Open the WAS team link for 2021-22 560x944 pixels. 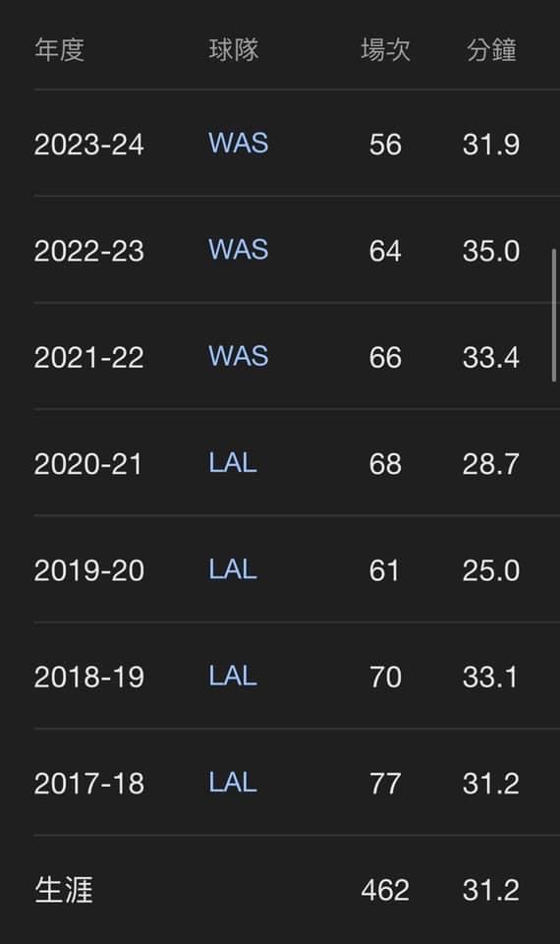pyautogui.click(x=238, y=356)
